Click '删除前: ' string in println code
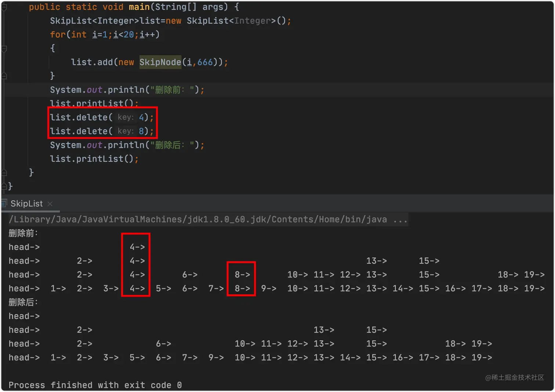Image resolution: width=555 pixels, height=392 pixels. tap(172, 90)
